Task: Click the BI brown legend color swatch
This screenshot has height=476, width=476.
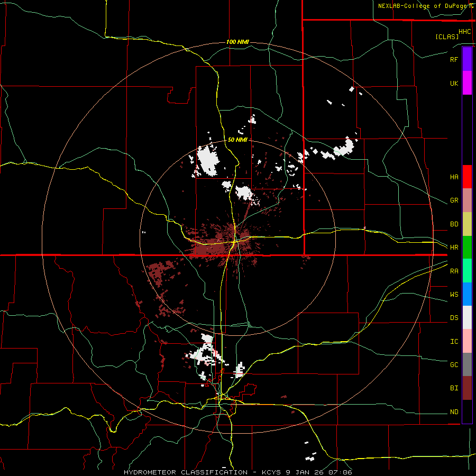Action: (x=467, y=388)
